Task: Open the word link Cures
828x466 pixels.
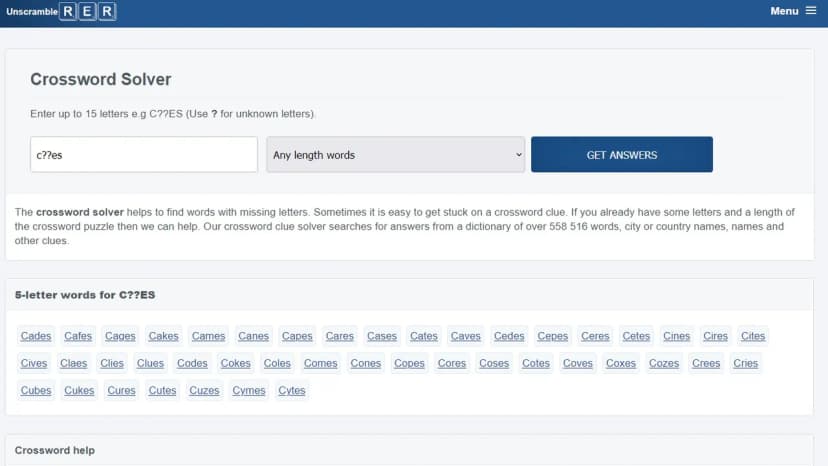Action: tap(121, 390)
